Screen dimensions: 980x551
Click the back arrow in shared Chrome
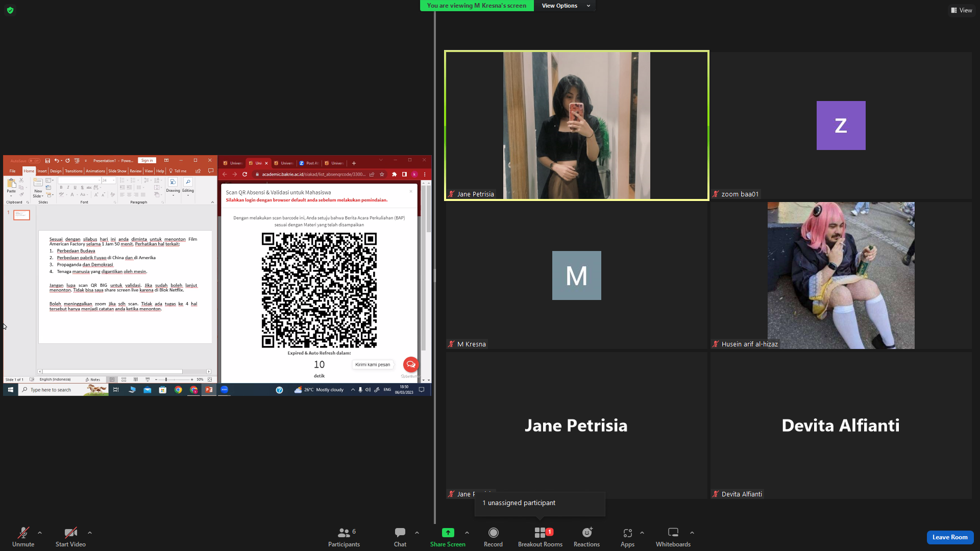coord(225,174)
